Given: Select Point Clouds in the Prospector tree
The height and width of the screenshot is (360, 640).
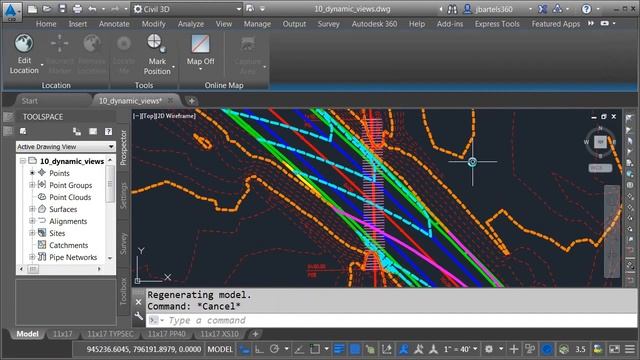Looking at the screenshot, I should tap(70, 197).
